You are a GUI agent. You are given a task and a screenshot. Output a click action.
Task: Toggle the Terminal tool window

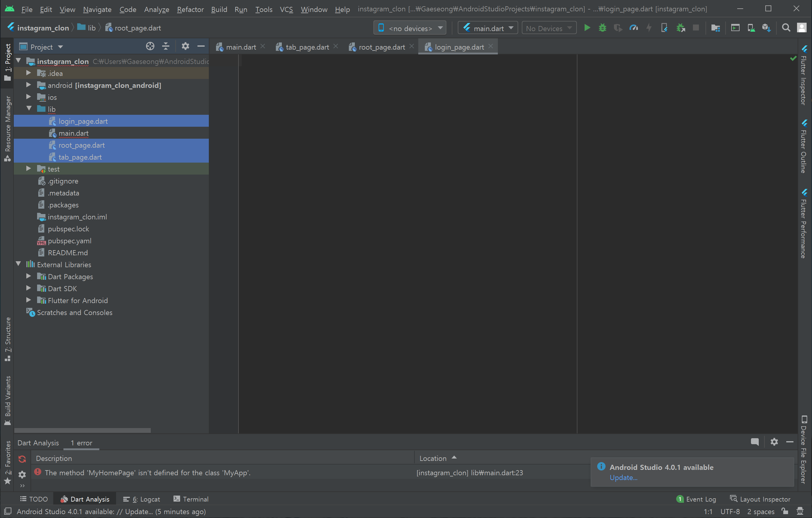(191, 499)
